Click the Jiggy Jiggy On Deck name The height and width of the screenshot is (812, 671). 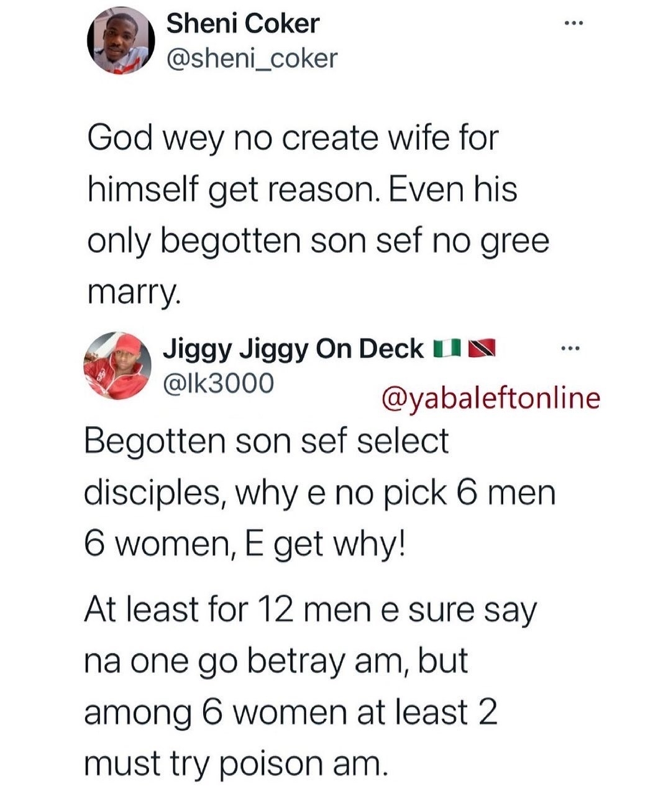coord(293,349)
